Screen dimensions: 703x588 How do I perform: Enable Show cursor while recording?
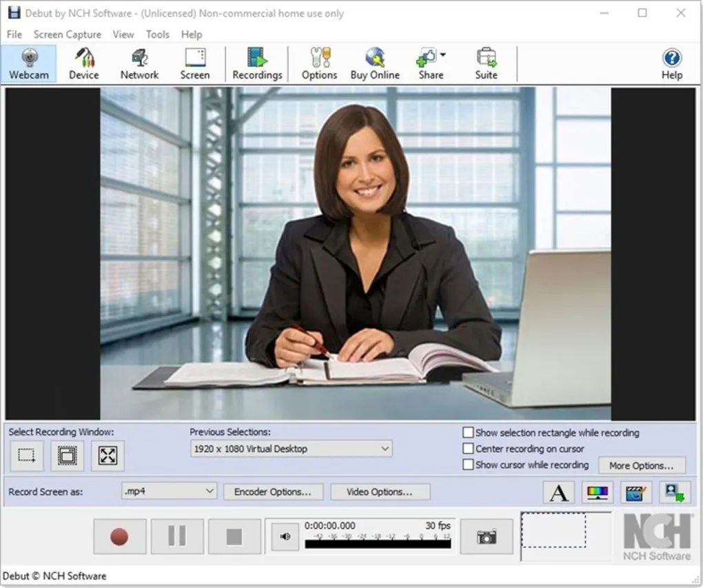pos(468,465)
